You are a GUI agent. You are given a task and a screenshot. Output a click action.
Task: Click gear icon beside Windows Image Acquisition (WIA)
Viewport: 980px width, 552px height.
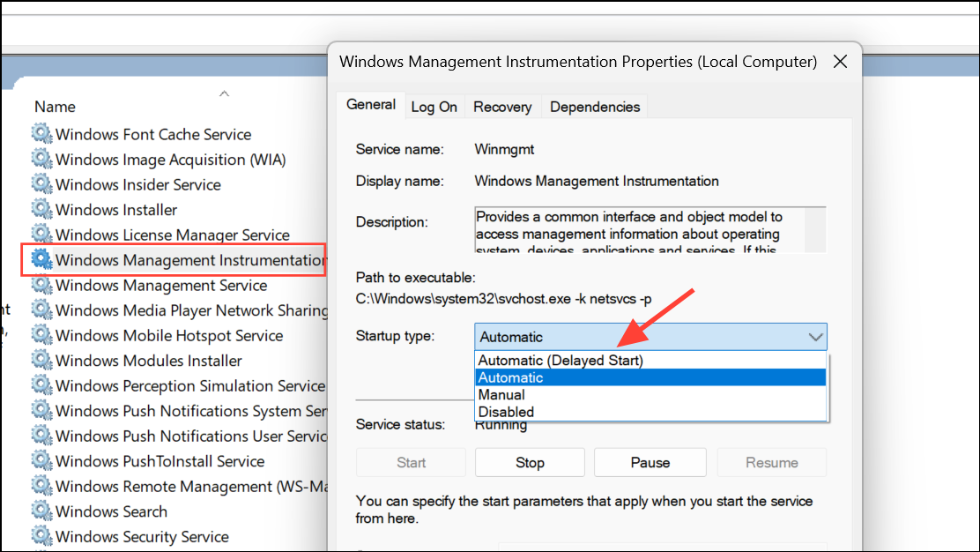click(x=42, y=158)
